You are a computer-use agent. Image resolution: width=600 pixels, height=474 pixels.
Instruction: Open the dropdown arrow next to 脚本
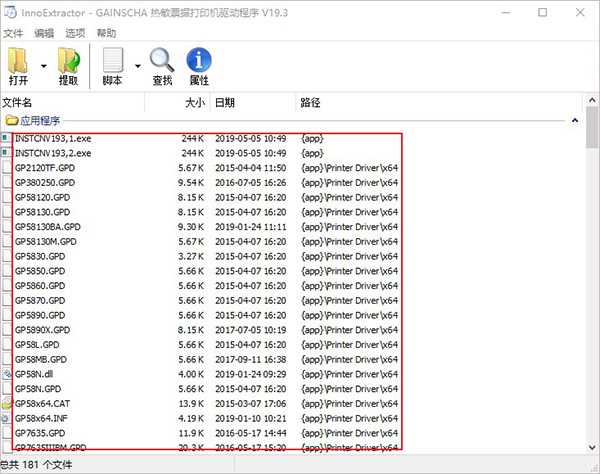[138, 66]
